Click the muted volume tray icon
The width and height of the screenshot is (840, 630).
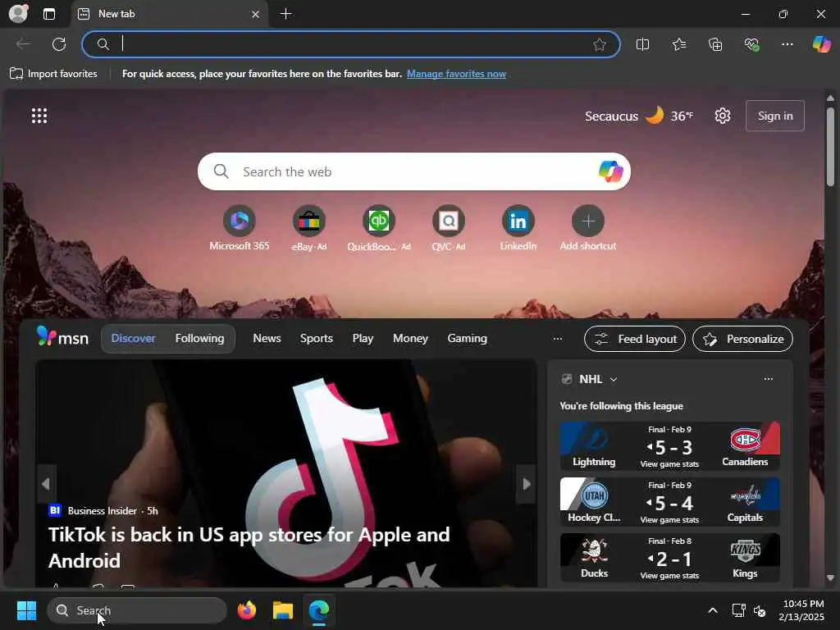[759, 610]
